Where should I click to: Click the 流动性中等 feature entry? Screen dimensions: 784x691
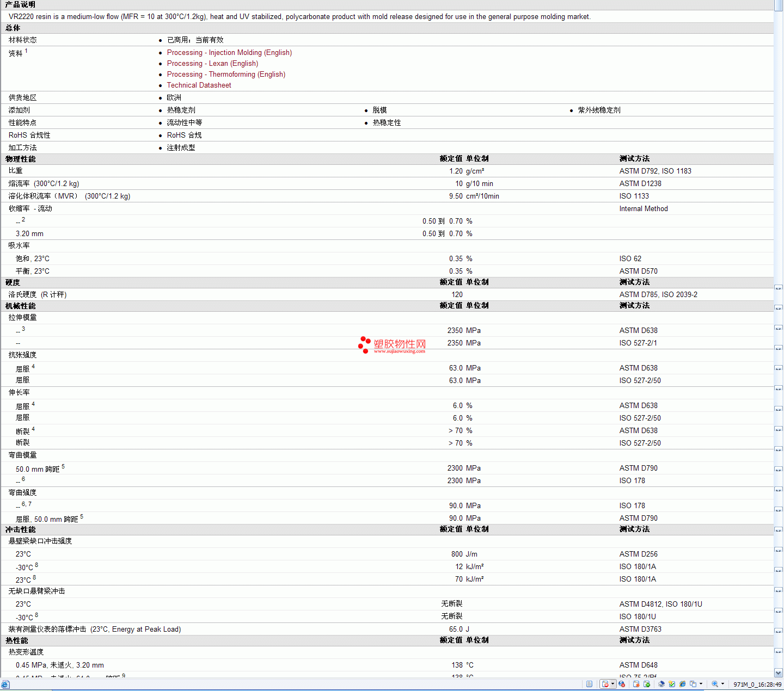(x=184, y=123)
